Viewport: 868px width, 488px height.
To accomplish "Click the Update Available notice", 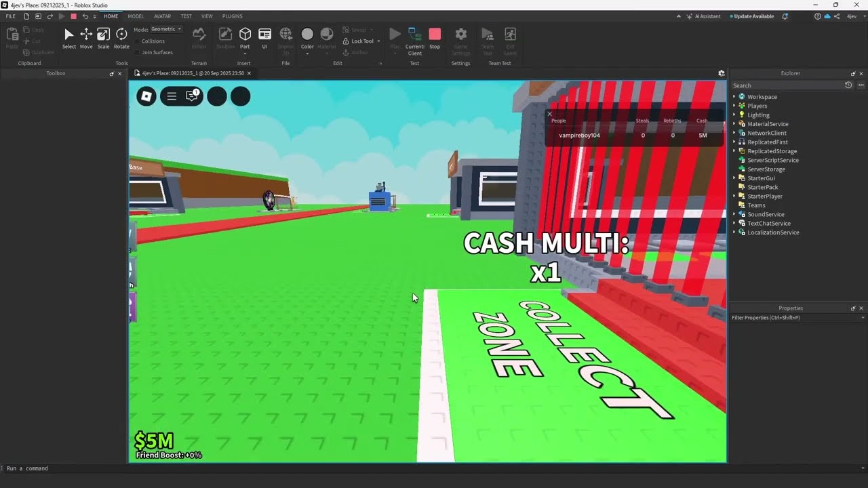I will 752,16.
